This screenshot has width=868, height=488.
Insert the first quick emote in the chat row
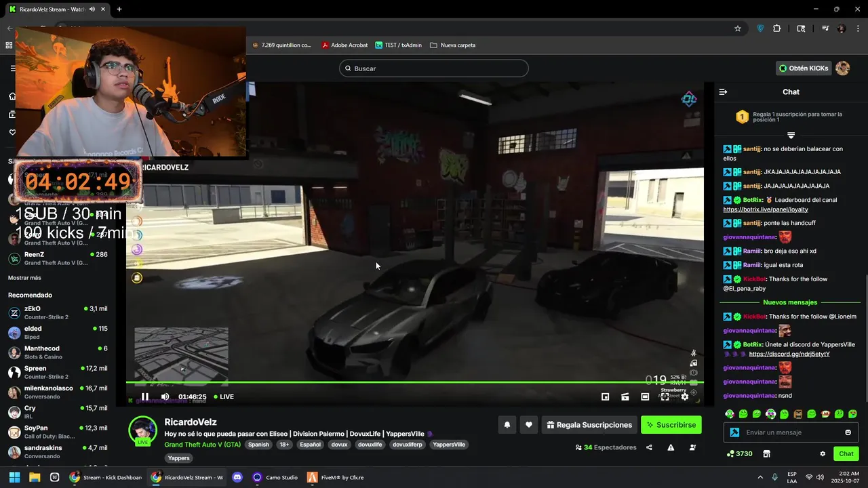tap(730, 413)
